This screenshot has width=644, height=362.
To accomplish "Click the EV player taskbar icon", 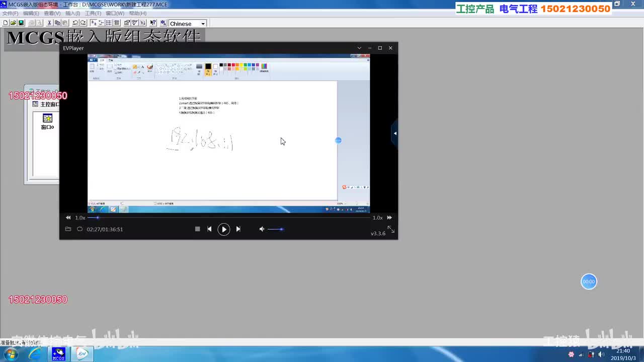I will pos(82,354).
